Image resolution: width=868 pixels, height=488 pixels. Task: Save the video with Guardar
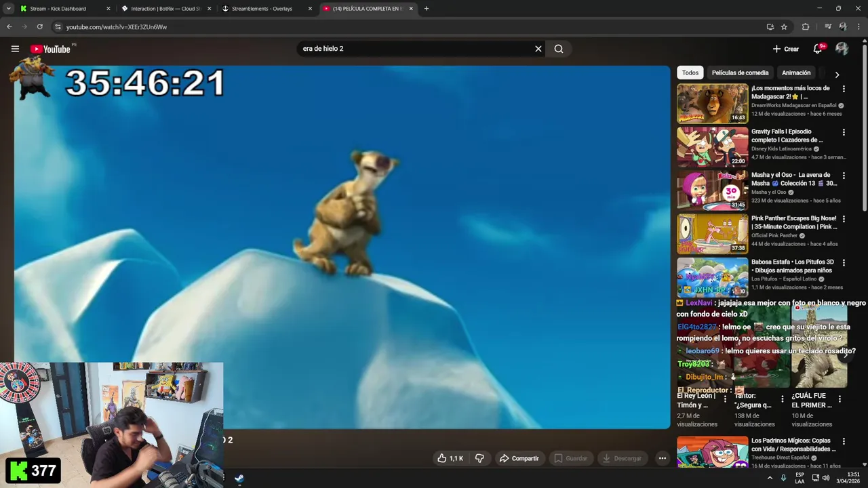570,458
